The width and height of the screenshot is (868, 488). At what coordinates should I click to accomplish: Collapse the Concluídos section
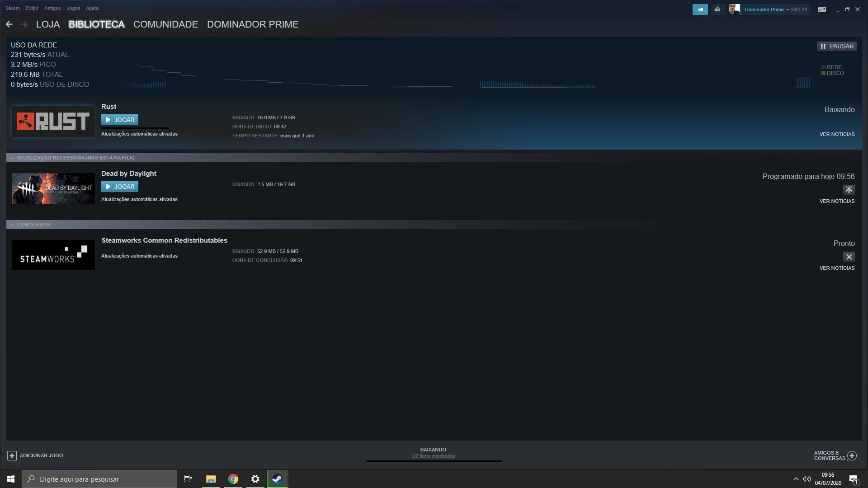click(12, 225)
